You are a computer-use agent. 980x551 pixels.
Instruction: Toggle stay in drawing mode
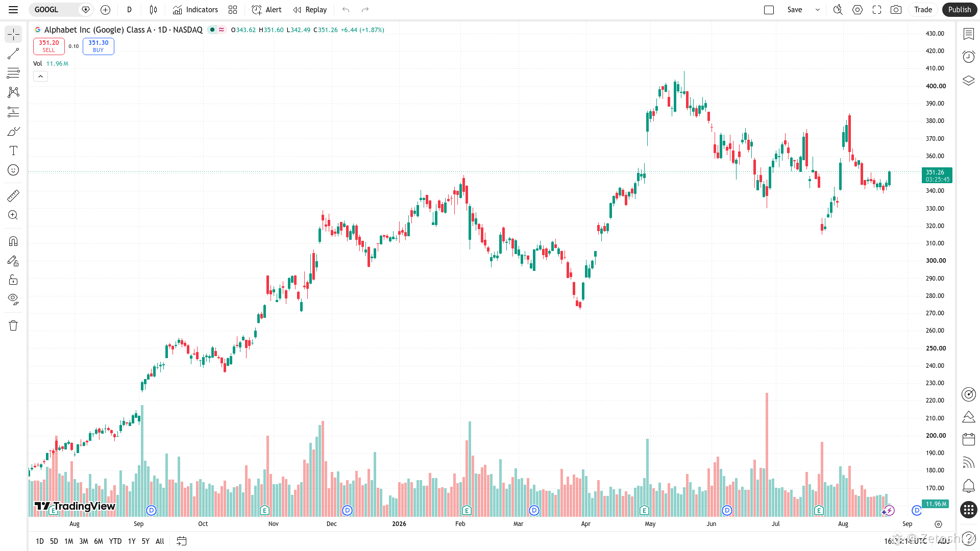(13, 261)
